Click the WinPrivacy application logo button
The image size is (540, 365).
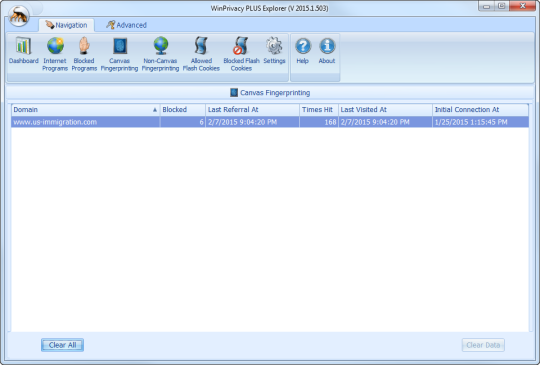pyautogui.click(x=19, y=15)
